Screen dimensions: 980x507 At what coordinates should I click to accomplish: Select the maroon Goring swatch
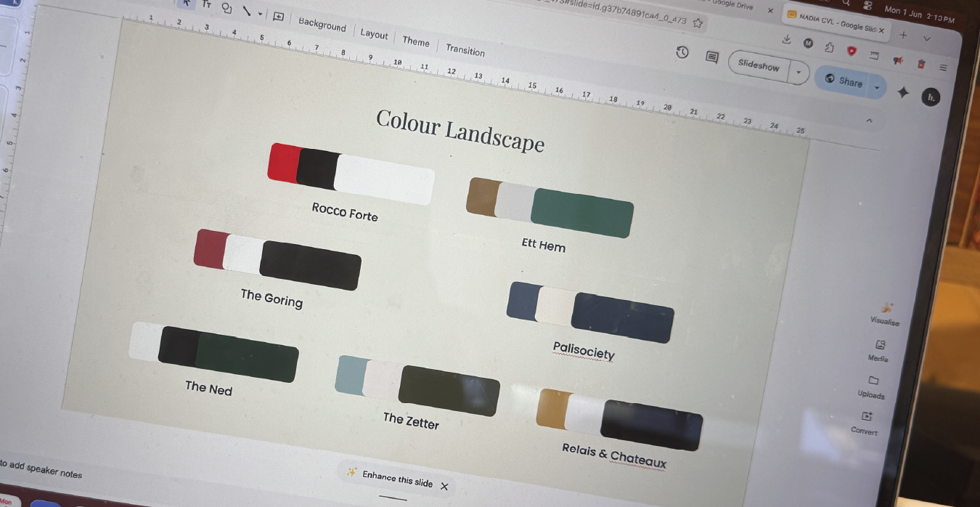tap(210, 249)
